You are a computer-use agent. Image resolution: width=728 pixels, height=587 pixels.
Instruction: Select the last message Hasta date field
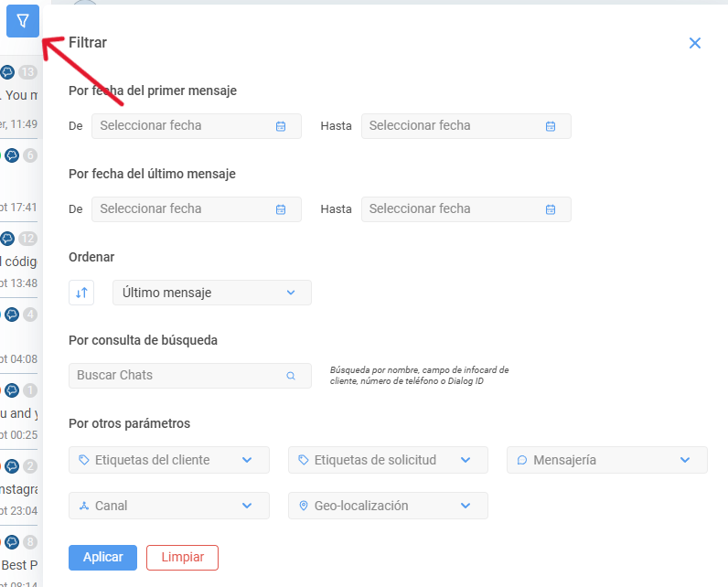pos(466,209)
